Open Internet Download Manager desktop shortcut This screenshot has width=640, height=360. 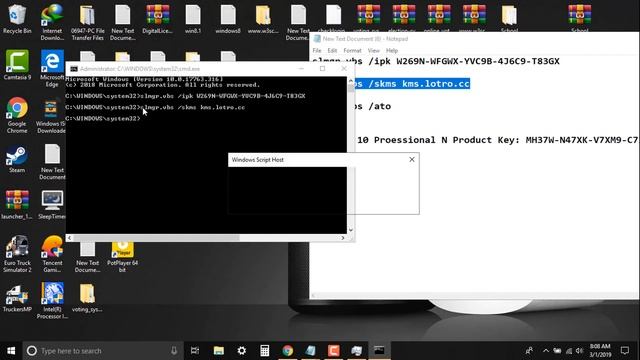pos(52,22)
